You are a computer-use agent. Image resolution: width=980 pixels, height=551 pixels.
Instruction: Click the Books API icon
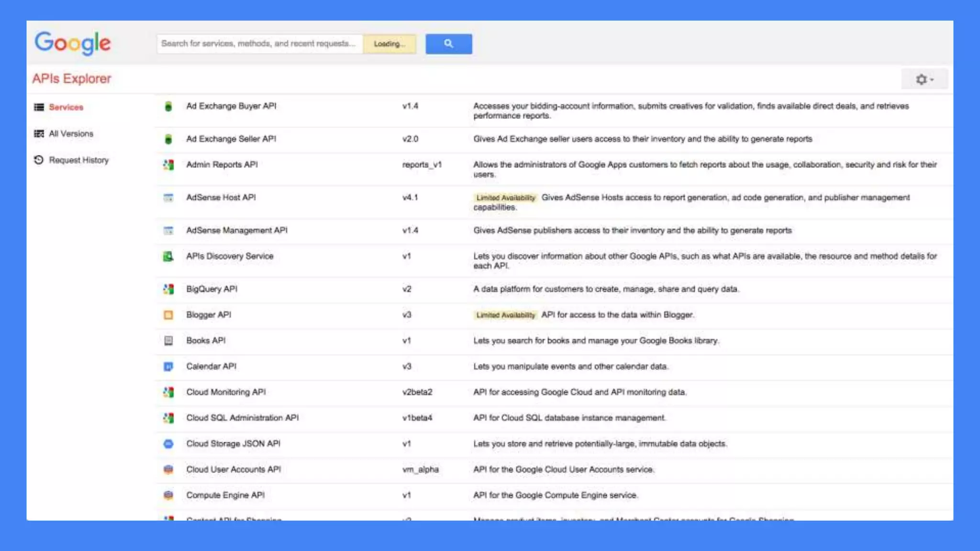pos(168,341)
